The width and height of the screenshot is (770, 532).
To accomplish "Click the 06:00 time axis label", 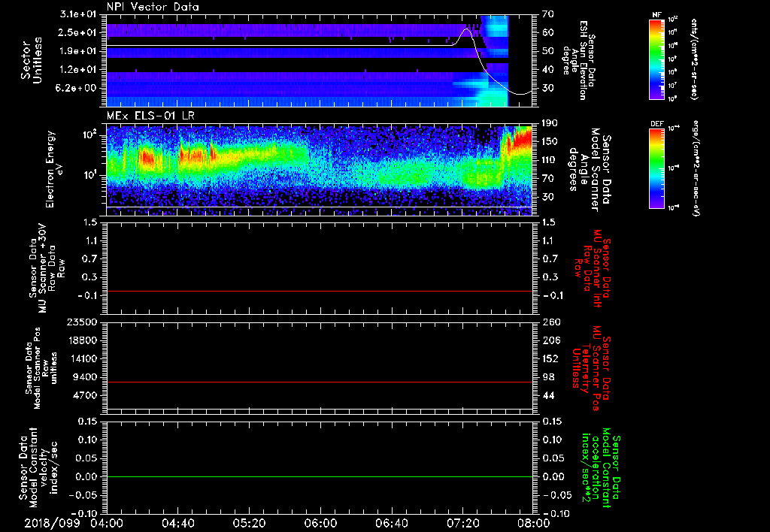I will tap(320, 522).
